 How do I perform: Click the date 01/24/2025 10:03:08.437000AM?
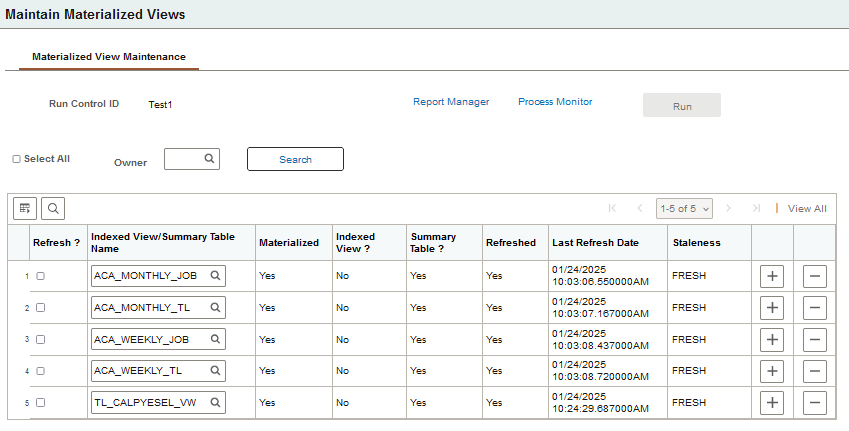[600, 339]
